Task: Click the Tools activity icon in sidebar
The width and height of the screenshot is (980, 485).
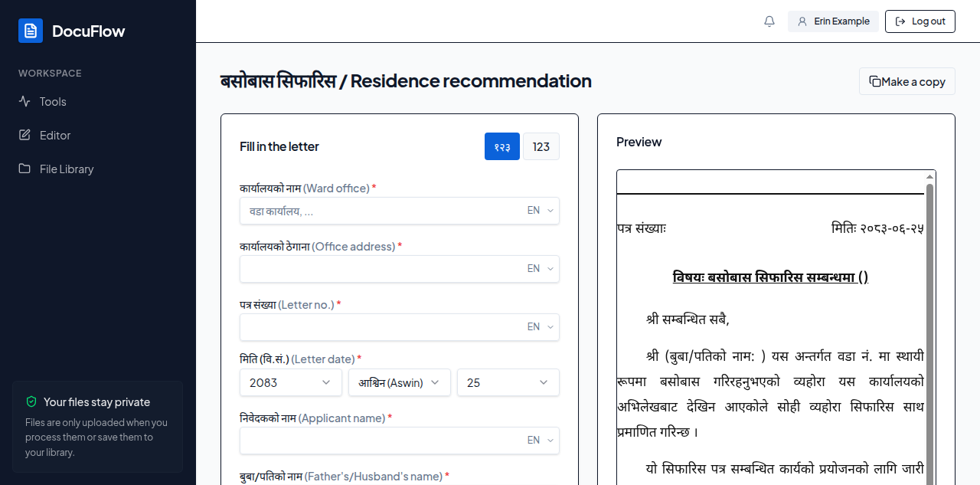Action: pyautogui.click(x=24, y=101)
